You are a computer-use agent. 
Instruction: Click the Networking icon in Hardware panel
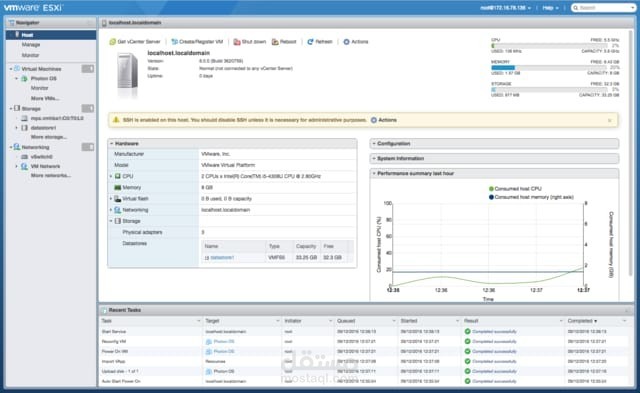(118, 210)
